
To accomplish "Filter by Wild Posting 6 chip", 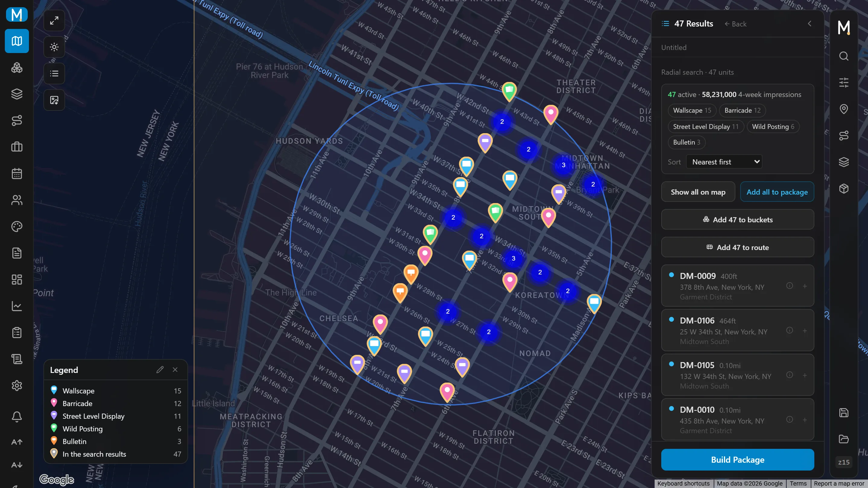I will pyautogui.click(x=773, y=127).
